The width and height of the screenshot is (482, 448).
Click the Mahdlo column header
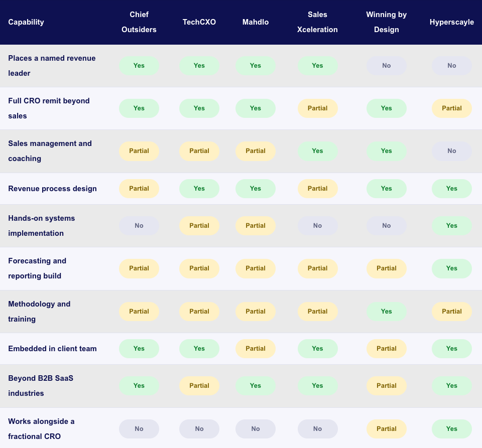coord(256,22)
